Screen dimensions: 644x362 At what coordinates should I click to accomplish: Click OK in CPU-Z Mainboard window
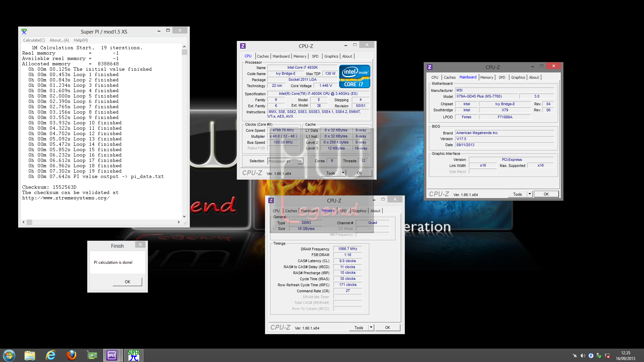click(546, 194)
